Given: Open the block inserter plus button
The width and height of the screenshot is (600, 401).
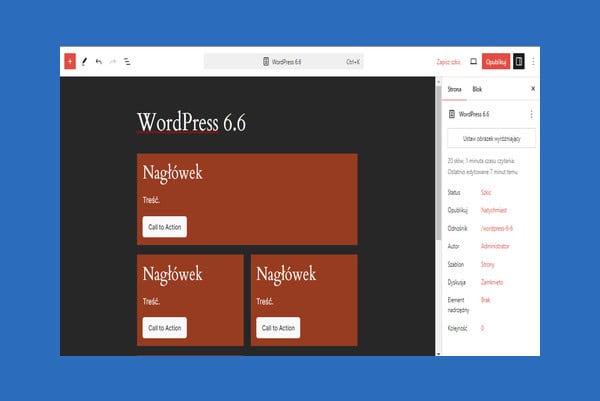Looking at the screenshot, I should 70,62.
